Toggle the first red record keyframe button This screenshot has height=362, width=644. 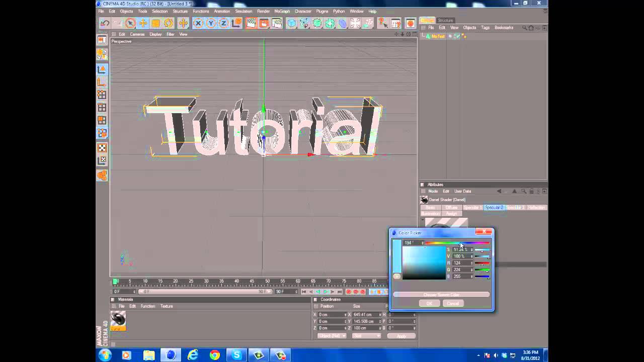pyautogui.click(x=348, y=292)
